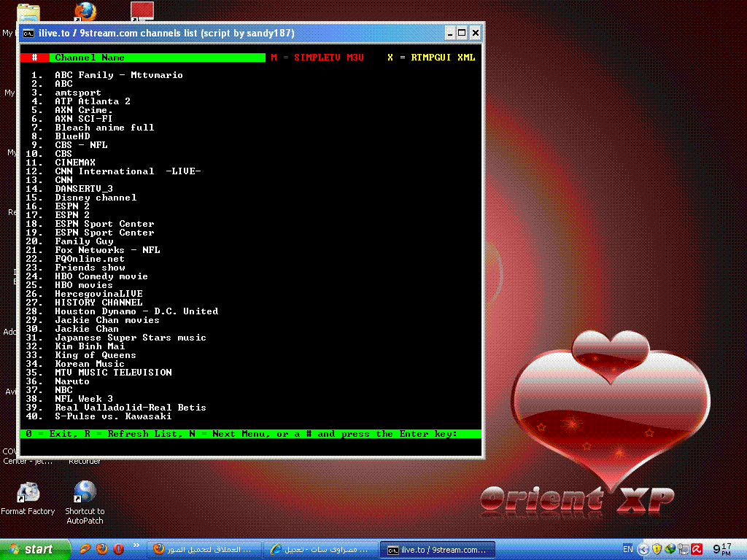Click the 'X = RTMPGUI XML' text
Image resolution: width=747 pixels, height=560 pixels.
pyautogui.click(x=431, y=58)
